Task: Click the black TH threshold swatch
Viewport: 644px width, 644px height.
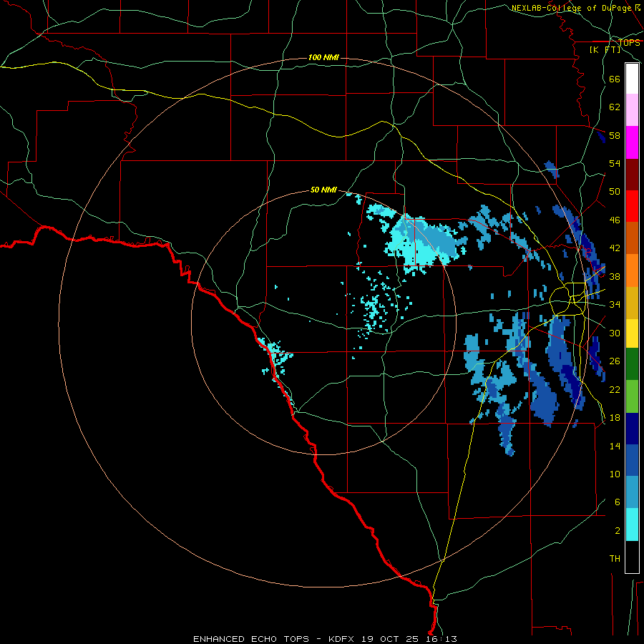Action: (632, 557)
